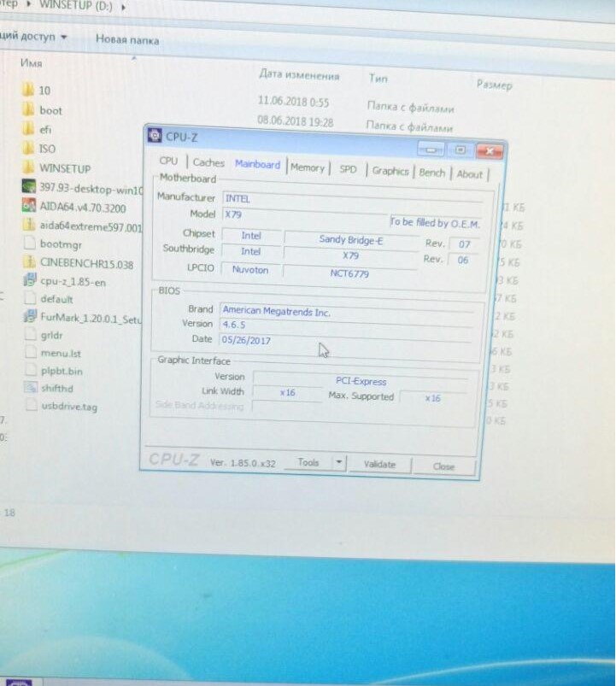
Task: Open the WINSETUP folder icon
Action: tap(28, 167)
